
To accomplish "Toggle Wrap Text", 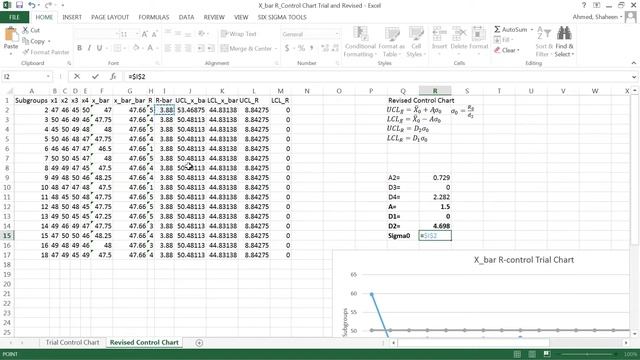I will 239,34.
